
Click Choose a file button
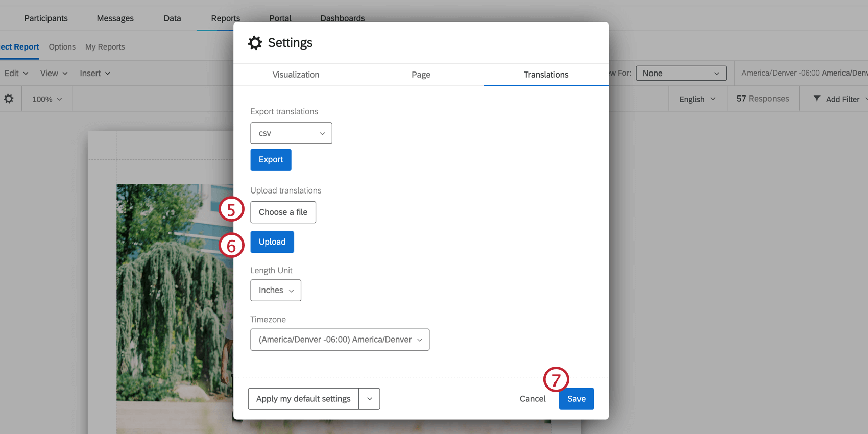tap(283, 212)
